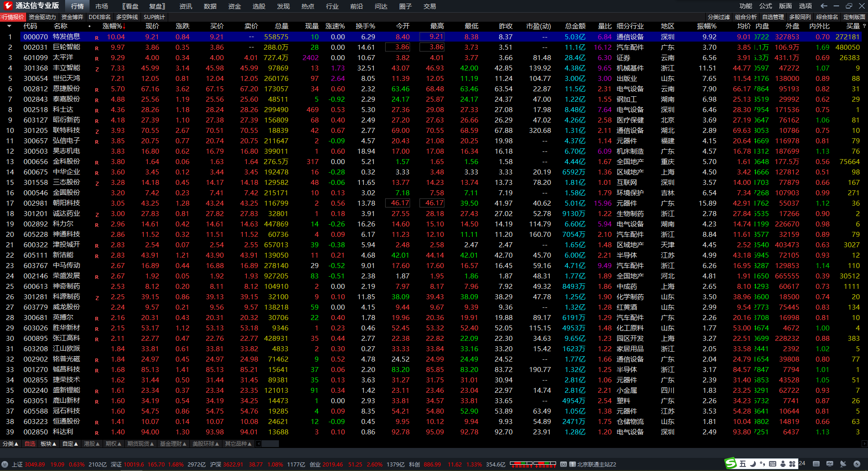Open the 数据 menu tab
This screenshot has width=868, height=471.
(210, 6)
